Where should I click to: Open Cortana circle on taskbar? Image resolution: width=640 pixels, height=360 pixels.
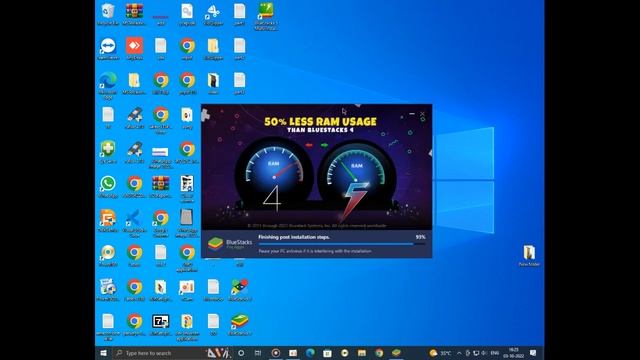241,353
